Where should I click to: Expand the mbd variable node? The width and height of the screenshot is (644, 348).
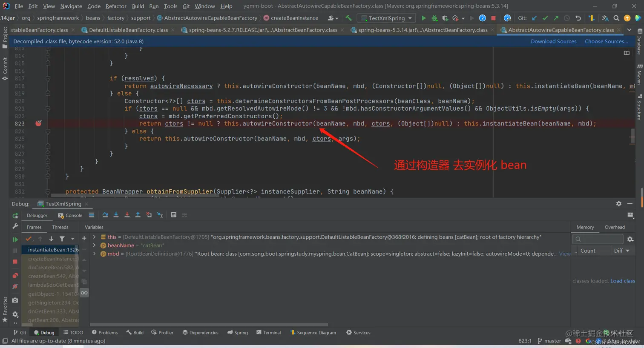[x=94, y=254]
